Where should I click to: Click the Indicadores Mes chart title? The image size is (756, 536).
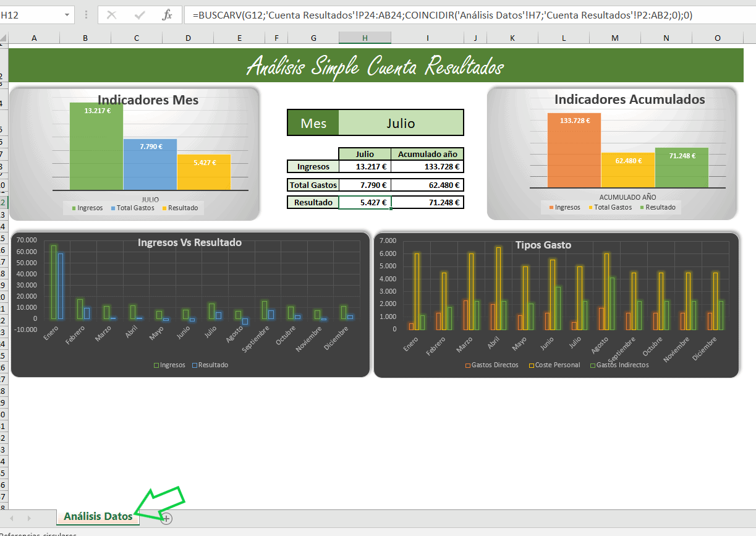(x=148, y=100)
